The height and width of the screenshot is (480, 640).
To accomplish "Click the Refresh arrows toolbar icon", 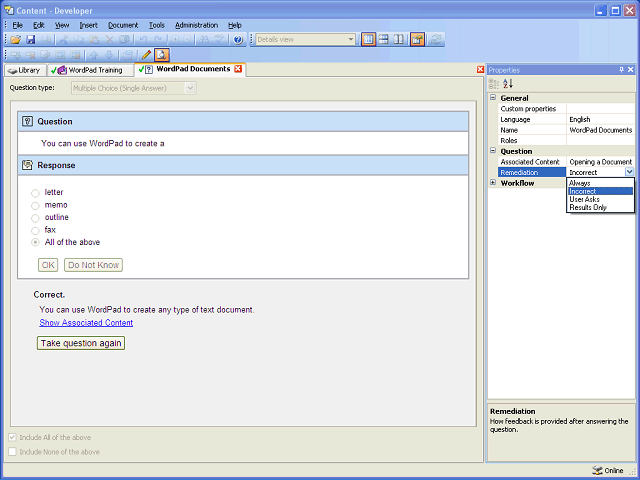I will click(436, 40).
